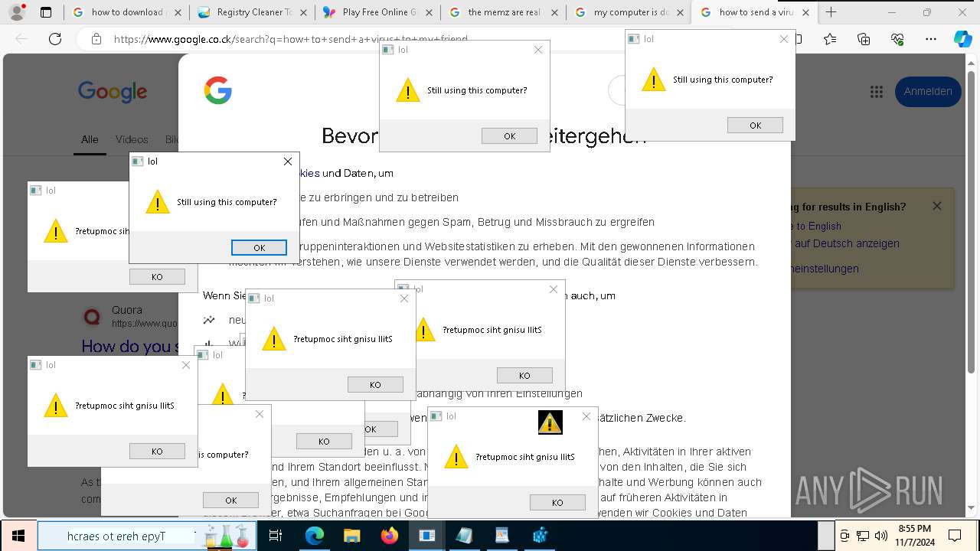Open the Windows Start menu
The height and width of the screenshot is (551, 980).
pos(17,536)
